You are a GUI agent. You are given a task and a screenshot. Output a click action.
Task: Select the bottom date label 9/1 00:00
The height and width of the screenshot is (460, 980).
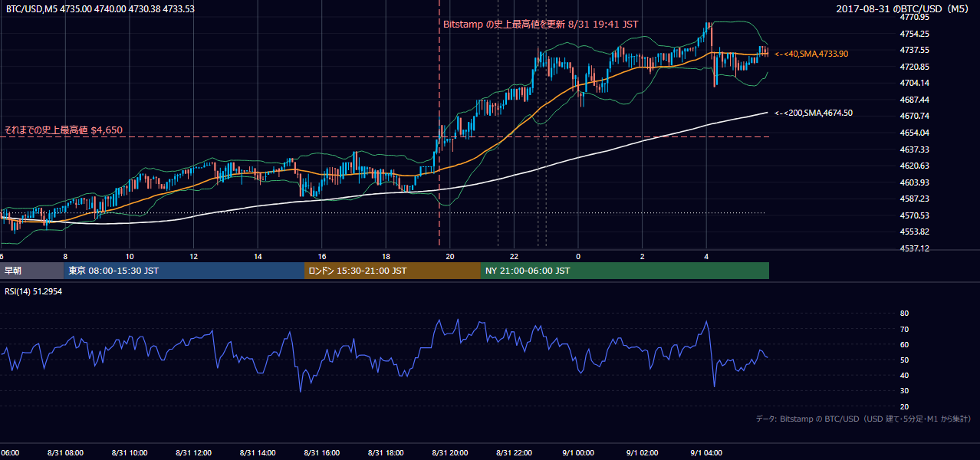578,453
